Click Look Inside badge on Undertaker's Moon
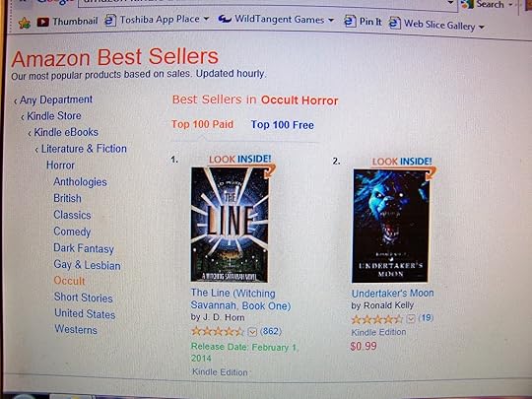The width and height of the screenshot is (532, 399). 402,162
